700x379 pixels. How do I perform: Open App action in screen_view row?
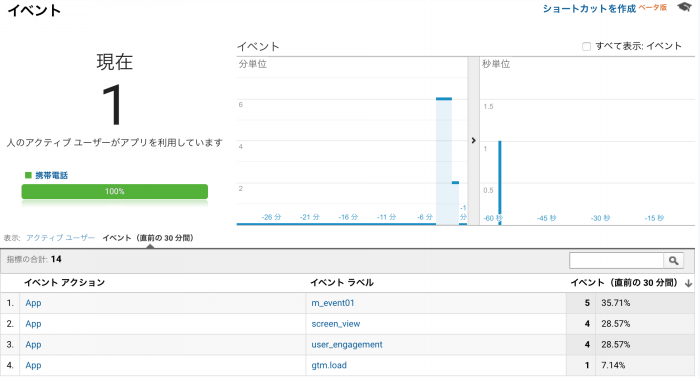(x=33, y=324)
